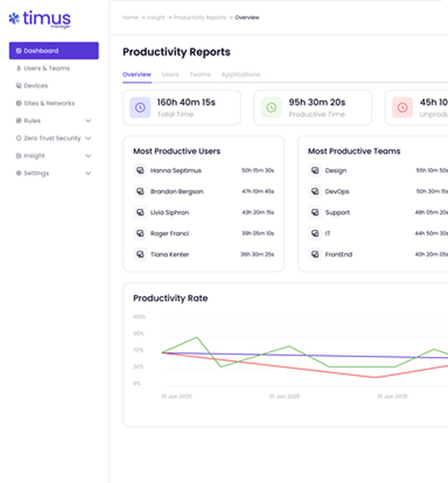This screenshot has height=483, width=448.
Task: Navigate to Sites & Networks
Action: click(x=49, y=103)
